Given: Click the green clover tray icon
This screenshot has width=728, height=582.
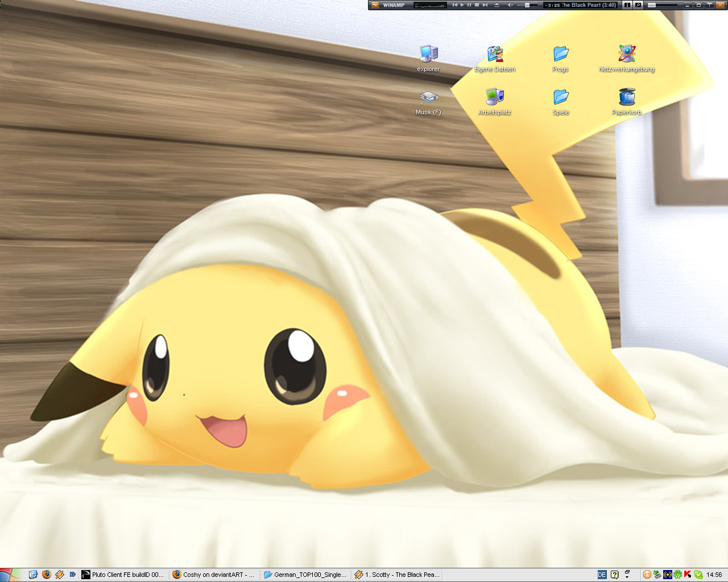Looking at the screenshot, I should pos(678,575).
